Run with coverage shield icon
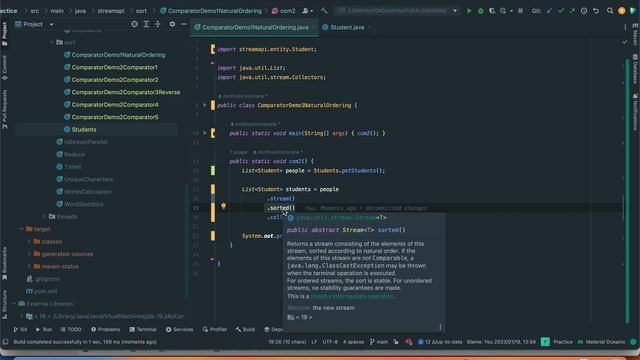Image resolution: width=640 pixels, height=360 pixels. pos(492,11)
